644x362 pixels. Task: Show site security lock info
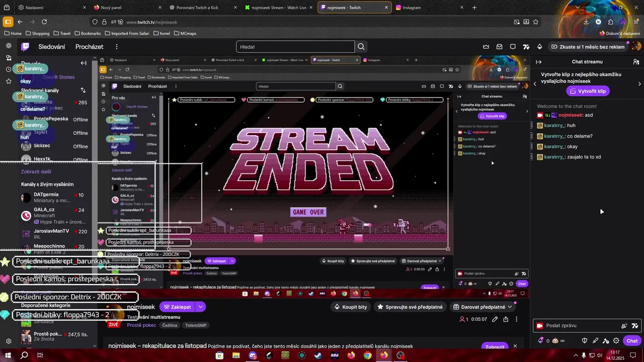[104, 22]
